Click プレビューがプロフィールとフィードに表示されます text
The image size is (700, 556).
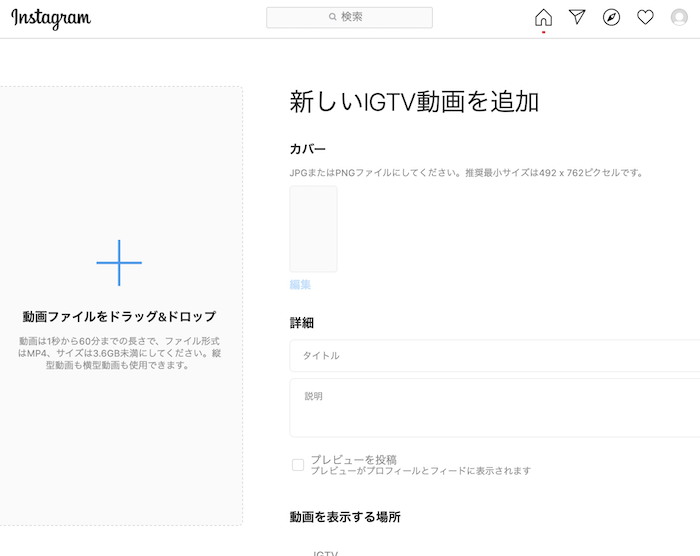tap(421, 471)
